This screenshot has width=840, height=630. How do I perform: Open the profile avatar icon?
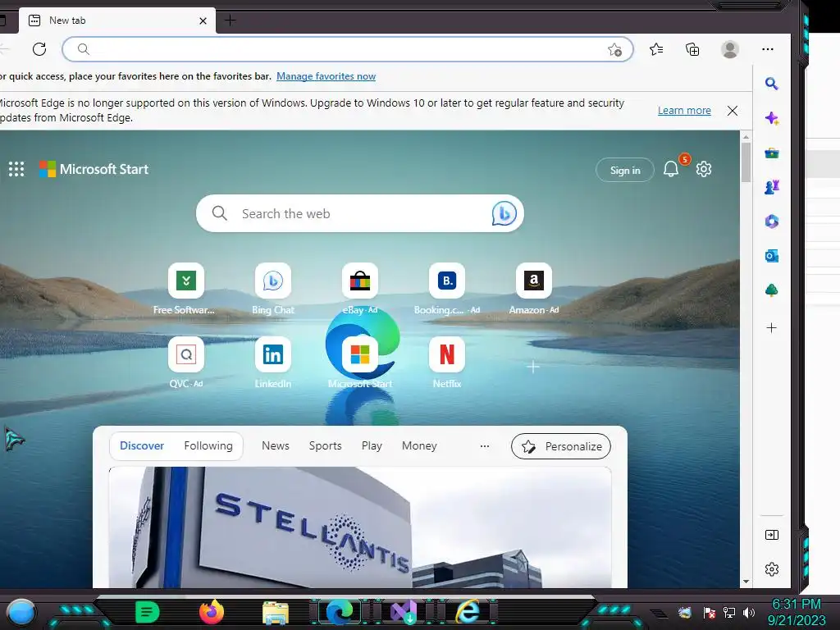click(729, 49)
